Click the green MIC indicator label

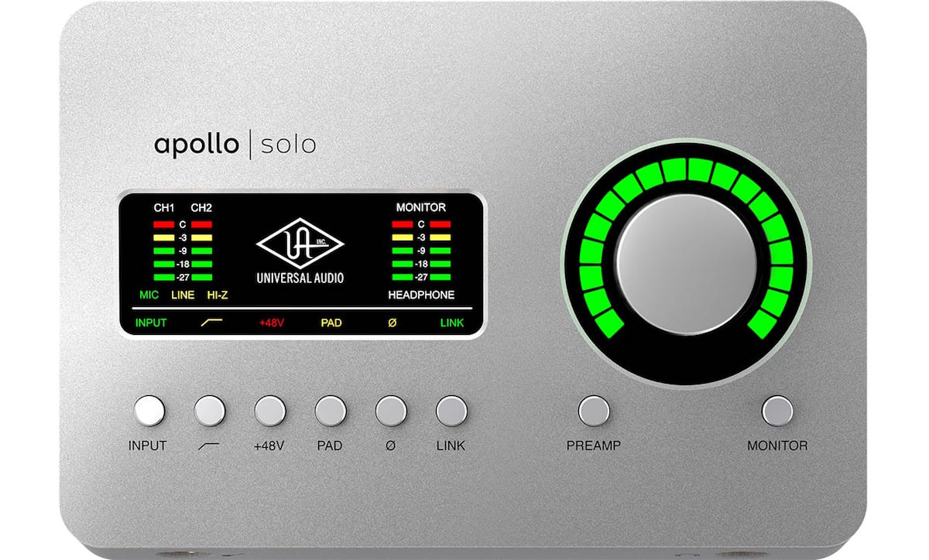(149, 295)
